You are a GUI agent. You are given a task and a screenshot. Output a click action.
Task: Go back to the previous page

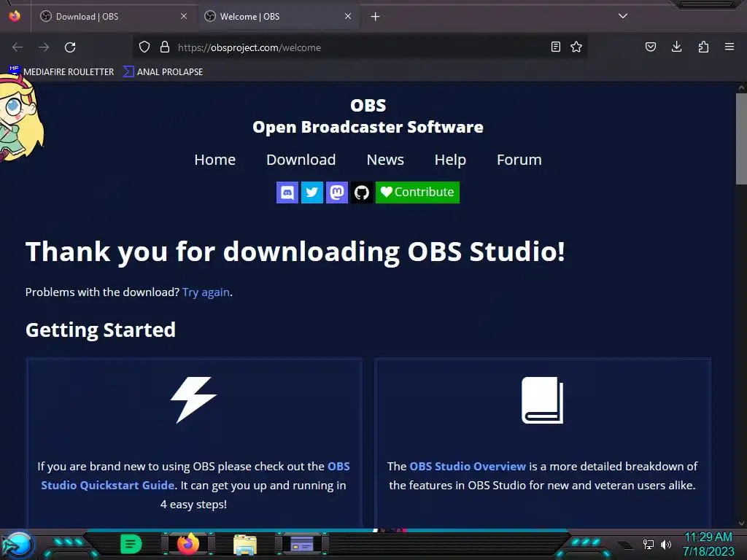(18, 47)
